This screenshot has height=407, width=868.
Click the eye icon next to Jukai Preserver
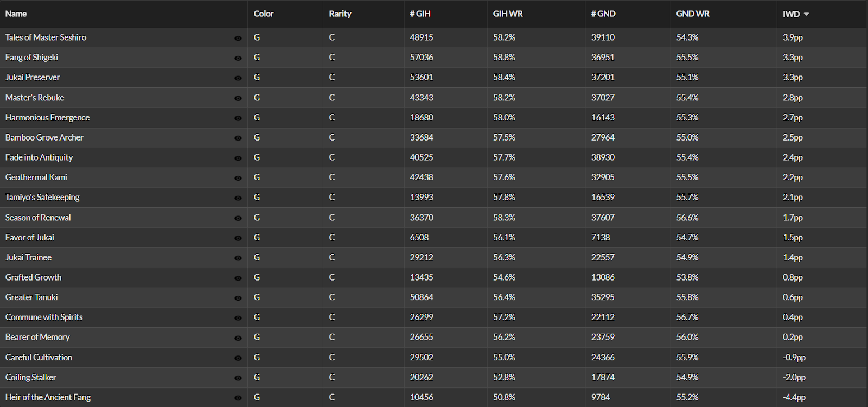[238, 78]
